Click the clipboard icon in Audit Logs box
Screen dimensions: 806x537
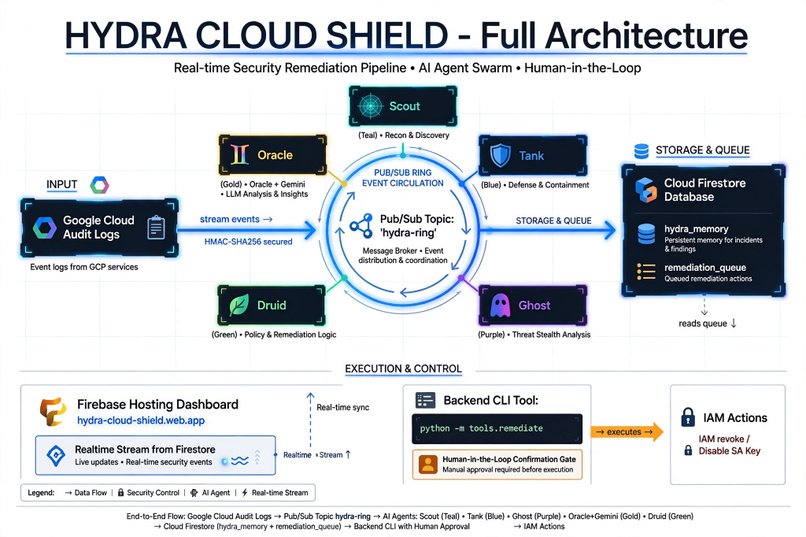(x=156, y=228)
